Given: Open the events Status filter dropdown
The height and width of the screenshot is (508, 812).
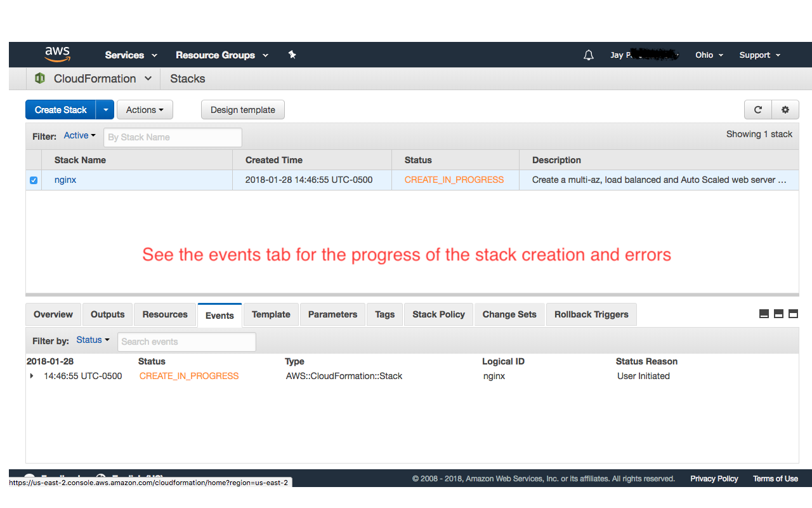Looking at the screenshot, I should [93, 340].
